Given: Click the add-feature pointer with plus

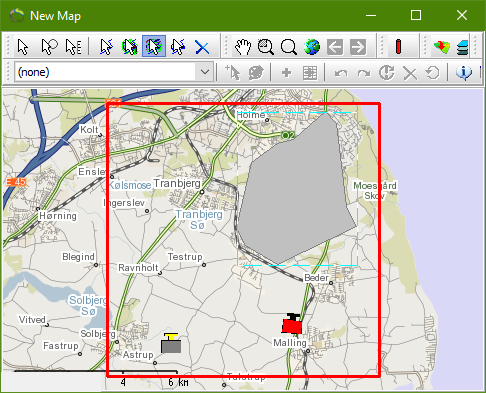Looking at the screenshot, I should coord(233,72).
